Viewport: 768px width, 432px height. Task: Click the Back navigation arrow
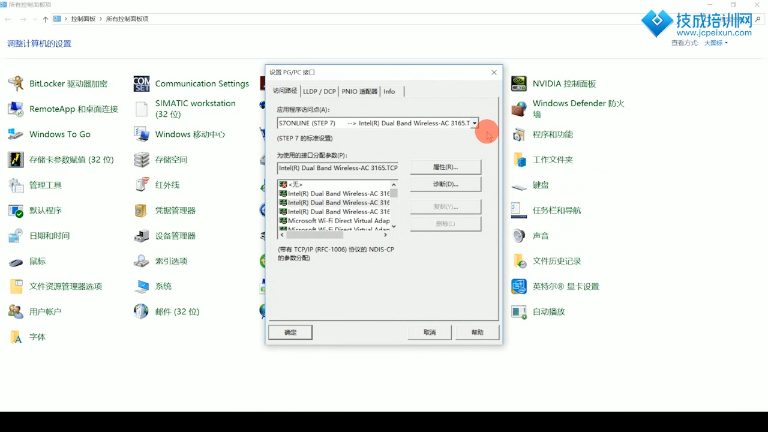[x=8, y=19]
